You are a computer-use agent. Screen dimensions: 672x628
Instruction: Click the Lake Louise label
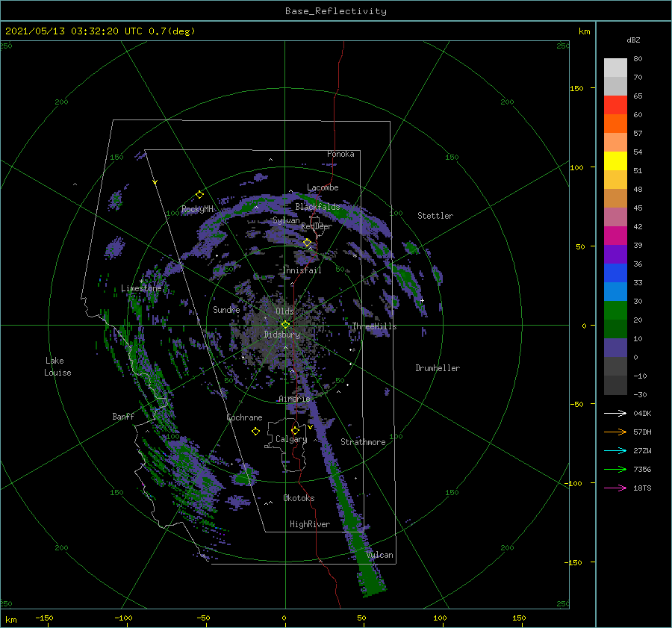click(x=57, y=367)
